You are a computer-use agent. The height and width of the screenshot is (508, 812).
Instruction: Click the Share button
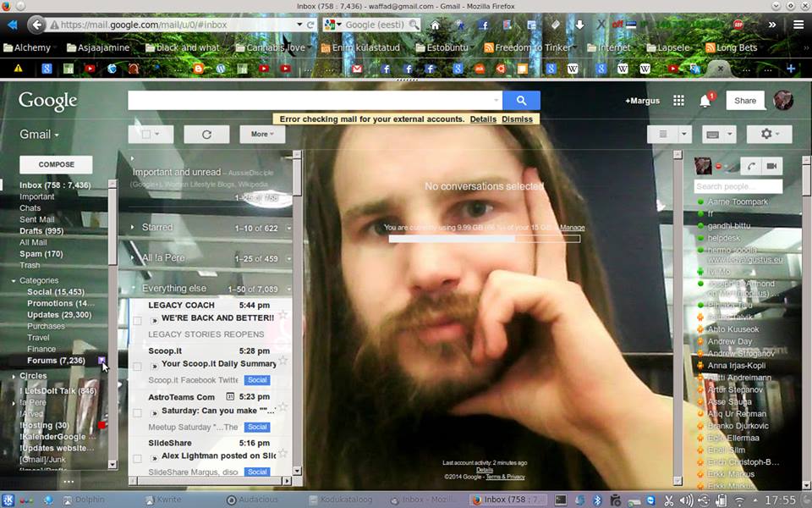coord(744,101)
